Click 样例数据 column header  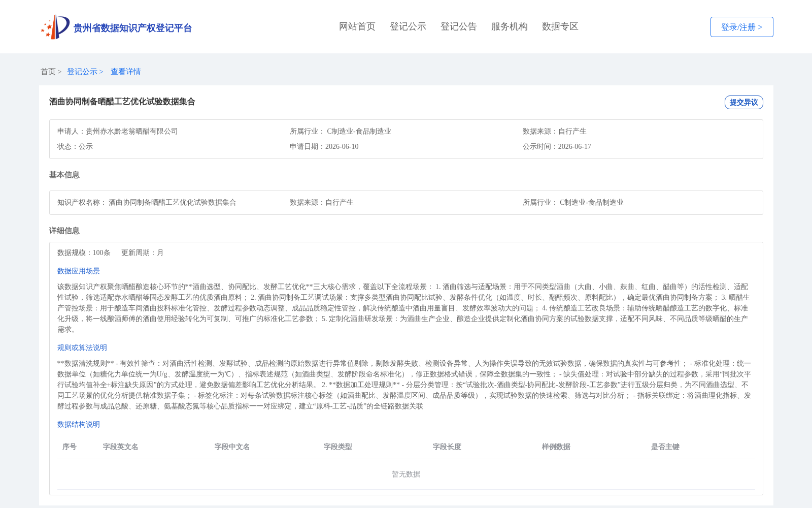(x=556, y=447)
